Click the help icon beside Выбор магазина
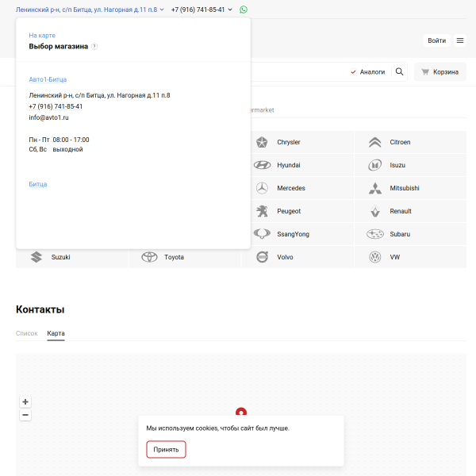 click(94, 46)
